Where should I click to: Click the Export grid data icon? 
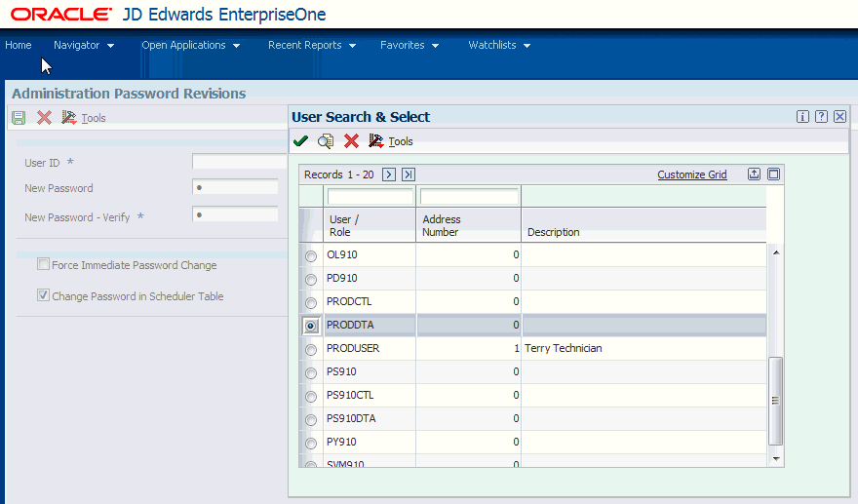(x=754, y=174)
